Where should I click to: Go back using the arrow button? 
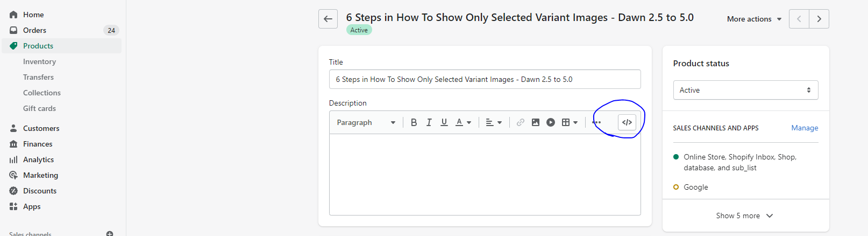point(328,19)
